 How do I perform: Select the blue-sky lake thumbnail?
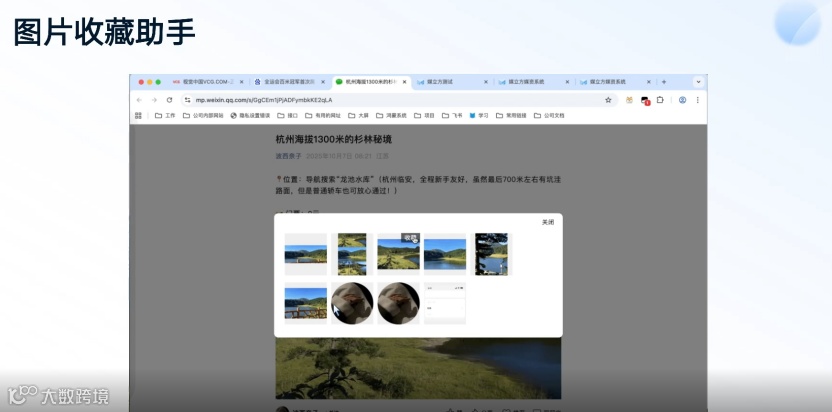[x=445, y=254]
